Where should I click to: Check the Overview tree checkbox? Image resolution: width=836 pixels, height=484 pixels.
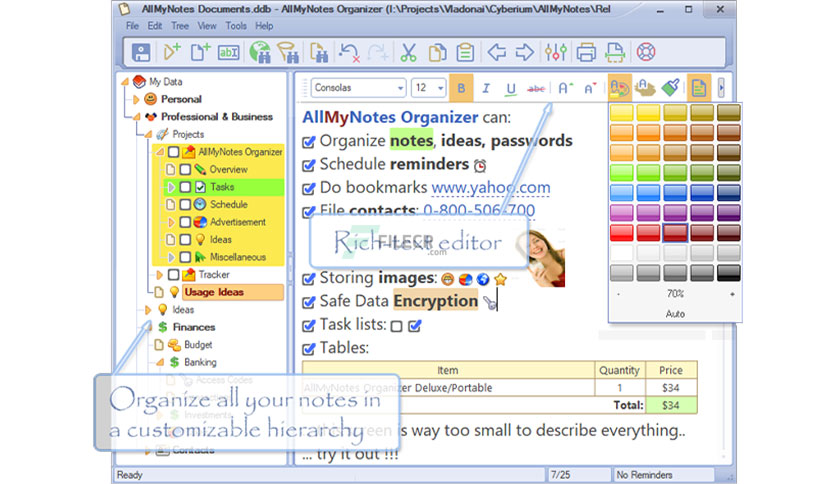(185, 170)
